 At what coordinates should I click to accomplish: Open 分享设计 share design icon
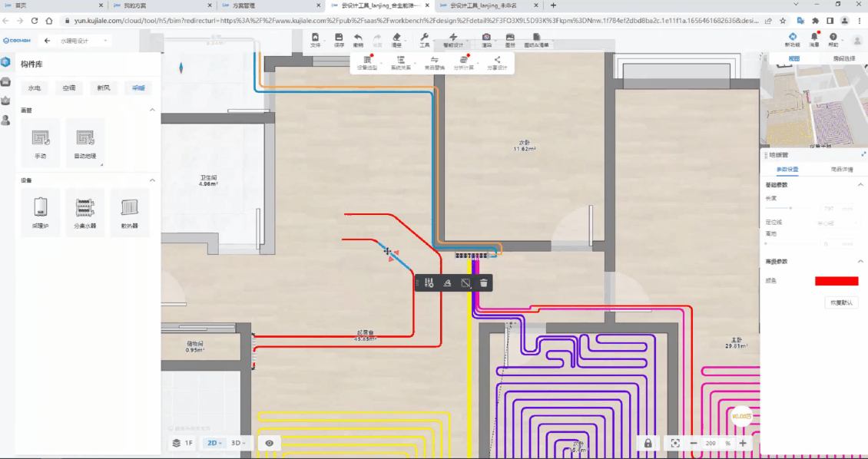point(497,62)
